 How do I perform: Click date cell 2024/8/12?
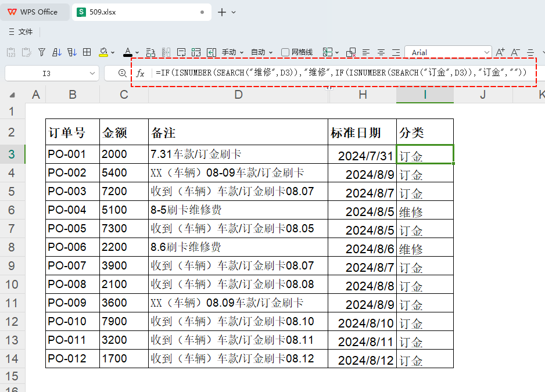[x=362, y=359]
